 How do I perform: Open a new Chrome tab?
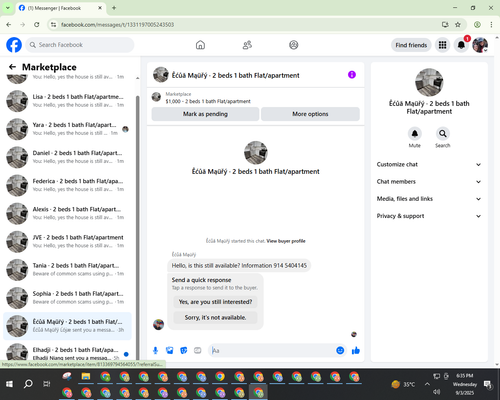(114, 8)
